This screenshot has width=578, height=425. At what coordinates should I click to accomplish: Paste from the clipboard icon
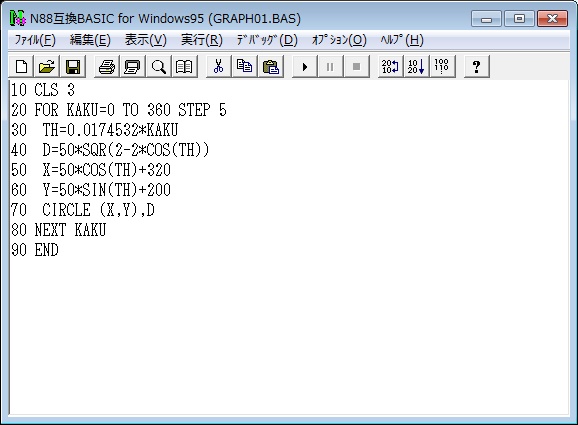point(271,67)
